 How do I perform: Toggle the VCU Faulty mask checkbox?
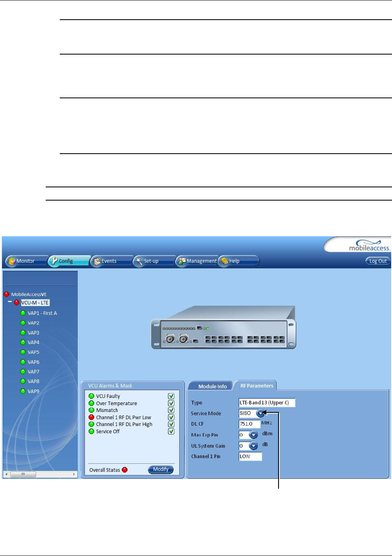[171, 396]
